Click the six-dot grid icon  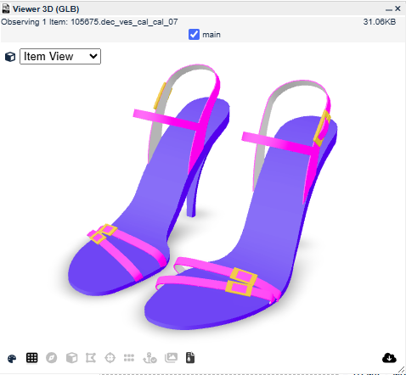pos(129,358)
